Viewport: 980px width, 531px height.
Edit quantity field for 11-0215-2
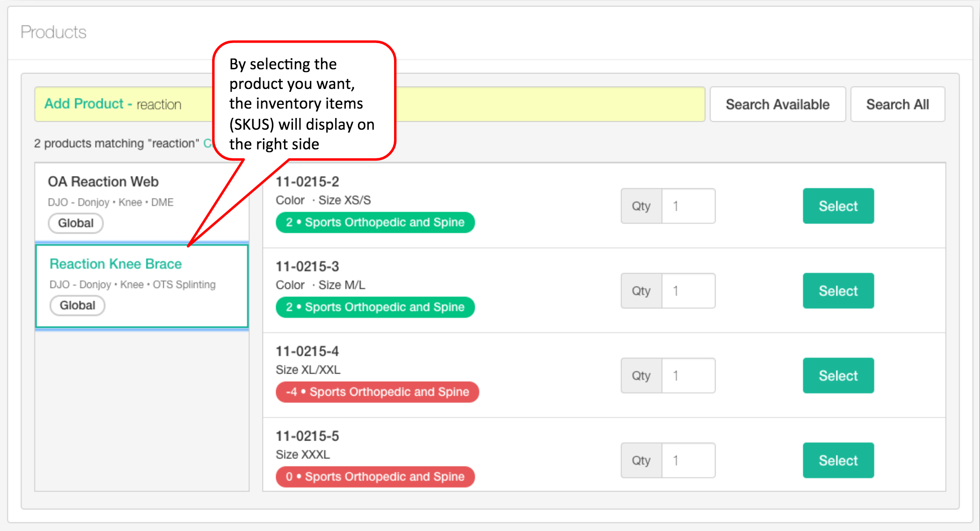click(688, 206)
